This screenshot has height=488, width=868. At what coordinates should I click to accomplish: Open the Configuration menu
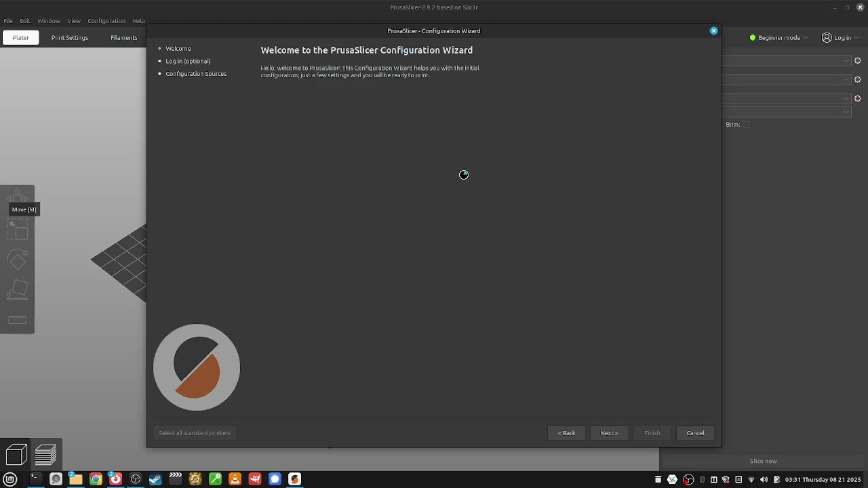coord(106,21)
